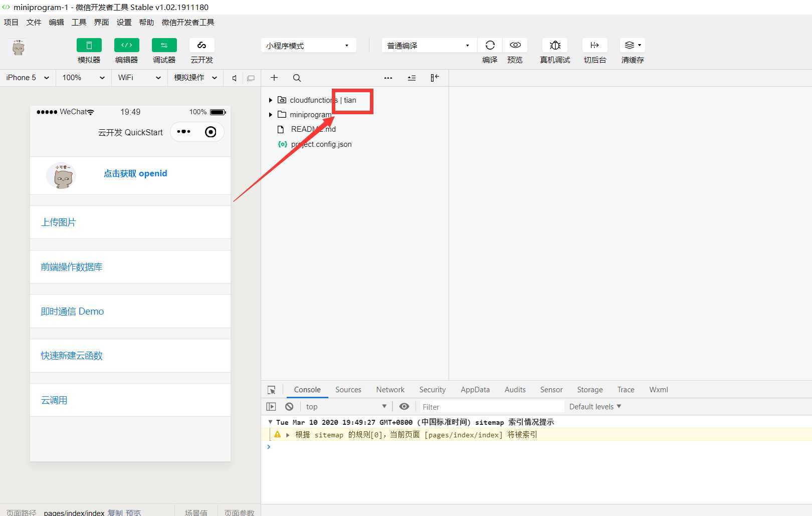Open project.config.json file

[x=321, y=144]
